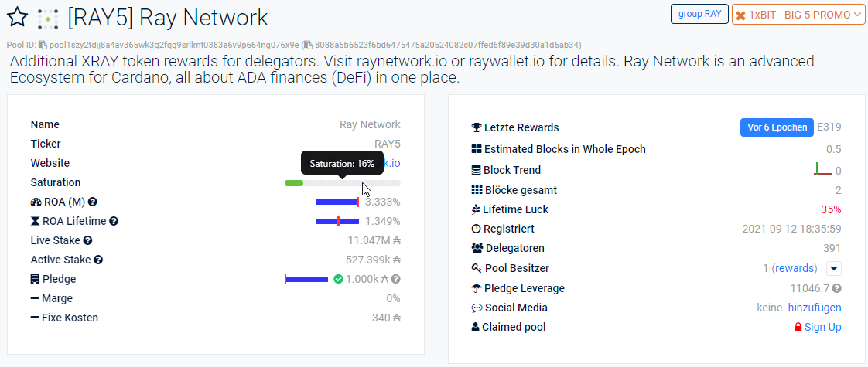Viewport: 868px width, 367px height.
Task: Click the Vor 6 Epochen badge
Action: (x=777, y=127)
